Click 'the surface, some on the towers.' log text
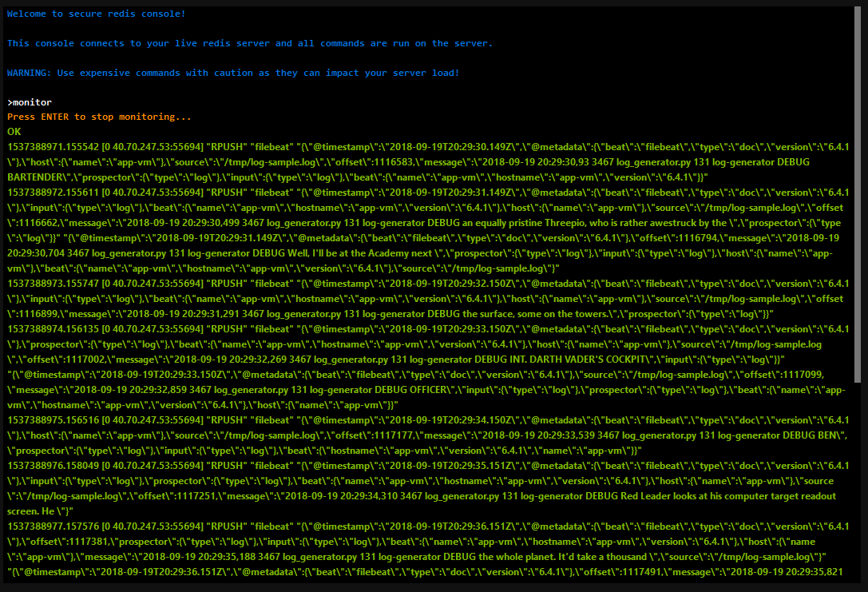Viewport: 868px width, 592px height. (x=535, y=314)
